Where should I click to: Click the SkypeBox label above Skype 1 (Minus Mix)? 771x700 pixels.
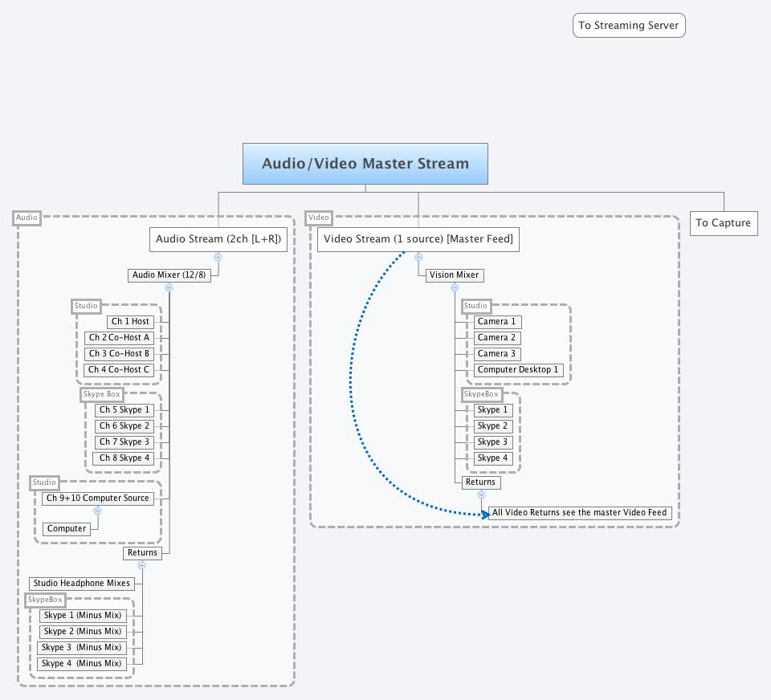[x=45, y=600]
